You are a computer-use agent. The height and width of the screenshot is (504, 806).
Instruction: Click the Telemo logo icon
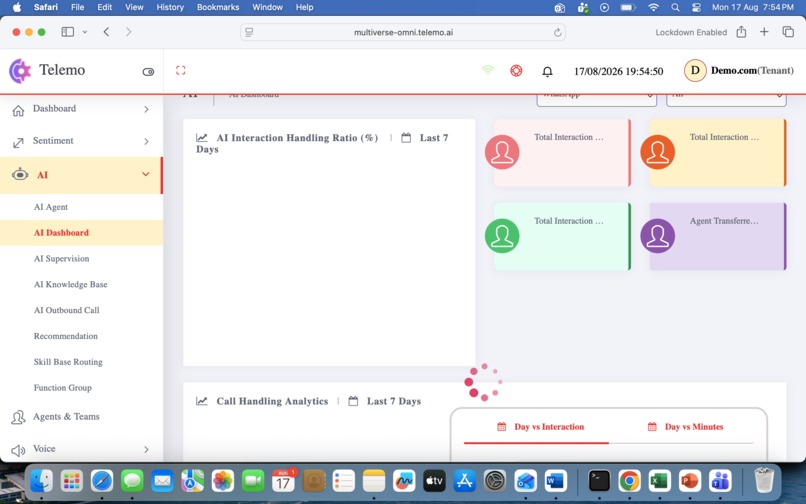click(x=21, y=70)
